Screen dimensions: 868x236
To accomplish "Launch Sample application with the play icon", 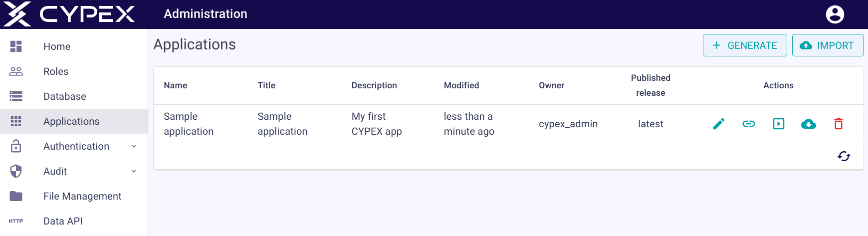I will point(779,124).
